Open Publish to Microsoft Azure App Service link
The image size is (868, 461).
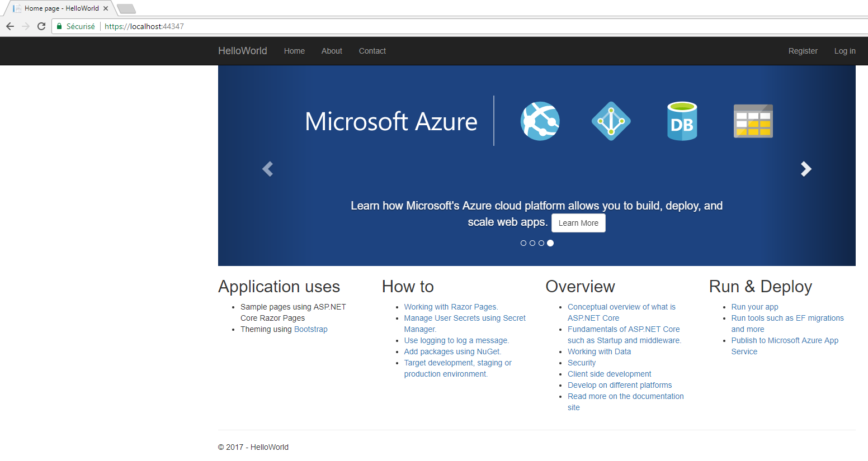784,340
